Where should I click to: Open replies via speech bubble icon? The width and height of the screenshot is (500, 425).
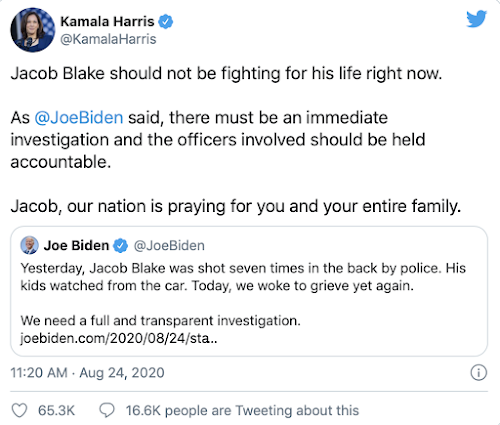[107, 410]
